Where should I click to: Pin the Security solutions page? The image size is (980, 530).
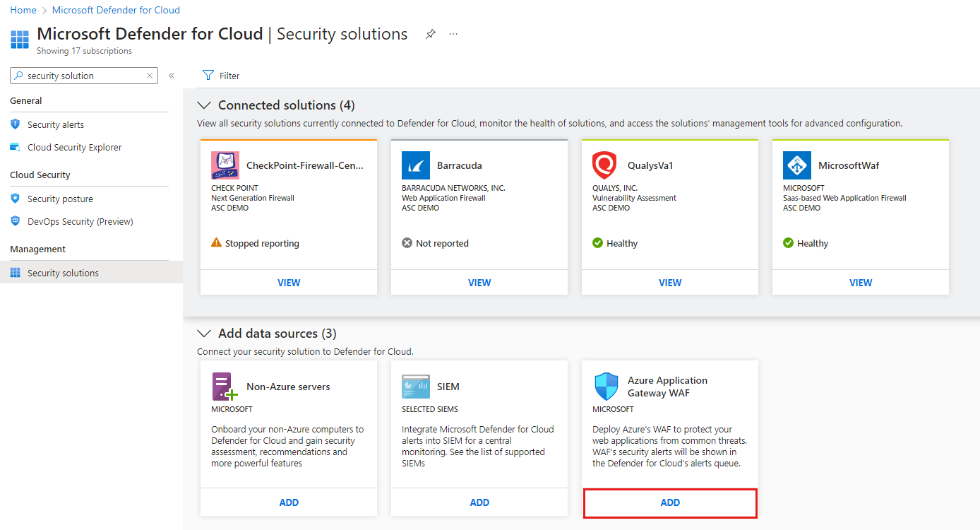(x=430, y=34)
